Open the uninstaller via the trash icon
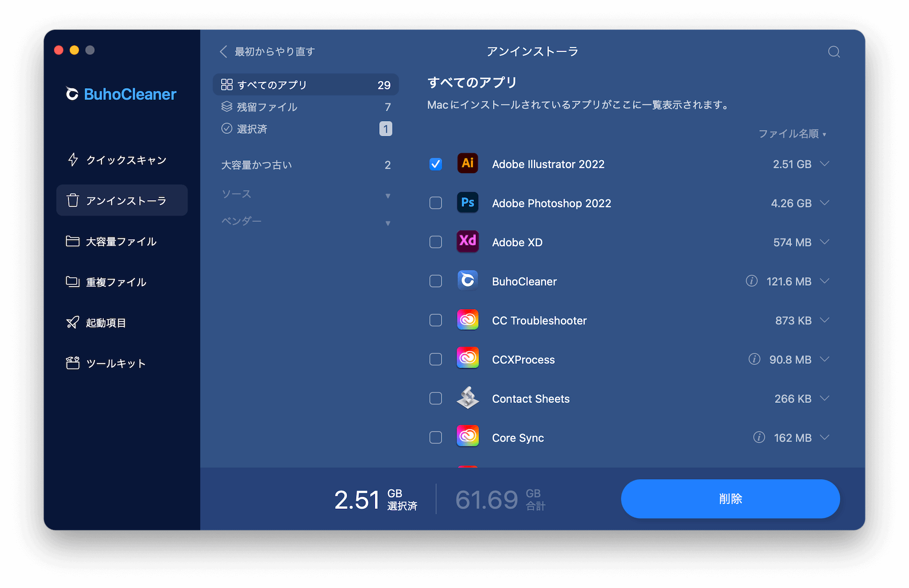The image size is (909, 588). pyautogui.click(x=73, y=200)
